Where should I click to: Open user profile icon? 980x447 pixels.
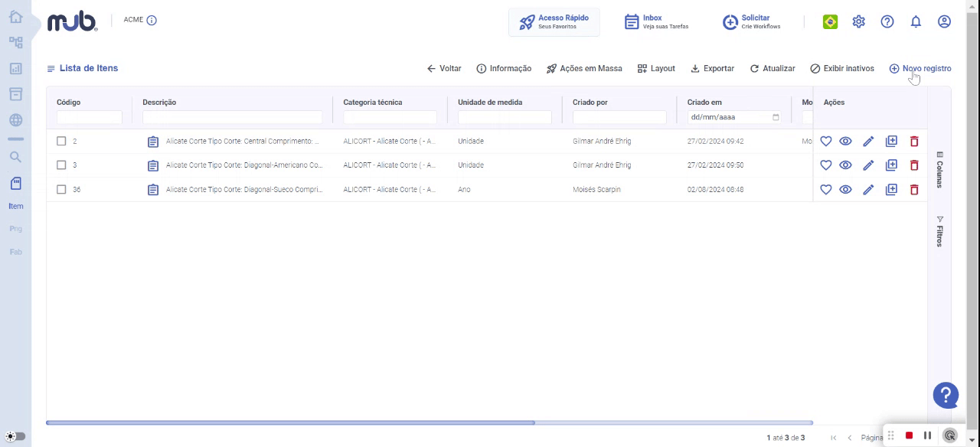pos(944,21)
